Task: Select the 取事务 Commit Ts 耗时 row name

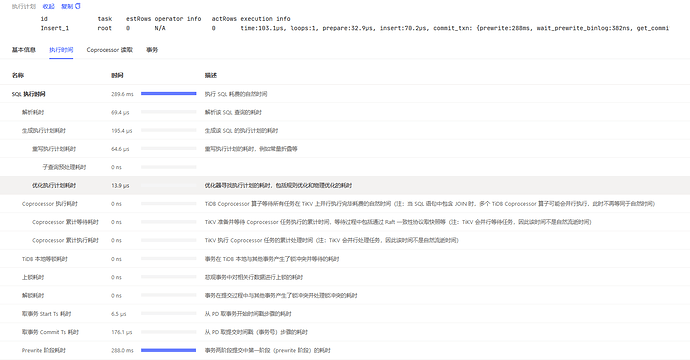Action: coord(50,332)
